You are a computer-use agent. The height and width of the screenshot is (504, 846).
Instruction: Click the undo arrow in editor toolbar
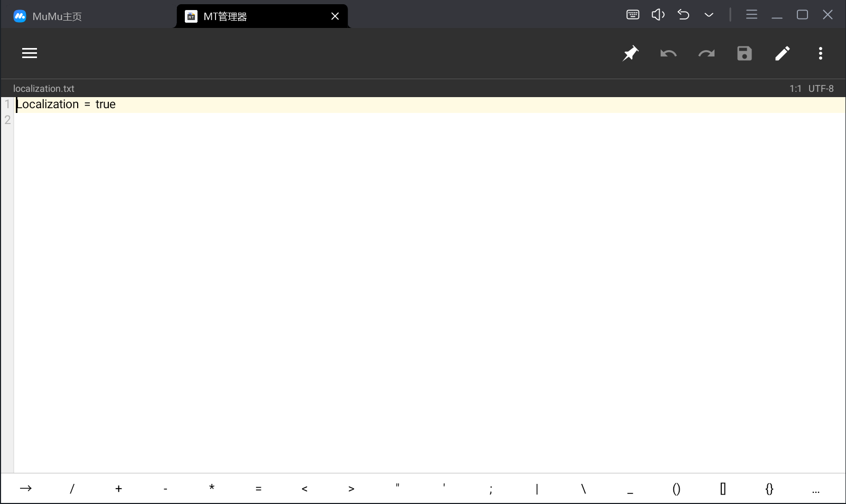point(669,53)
